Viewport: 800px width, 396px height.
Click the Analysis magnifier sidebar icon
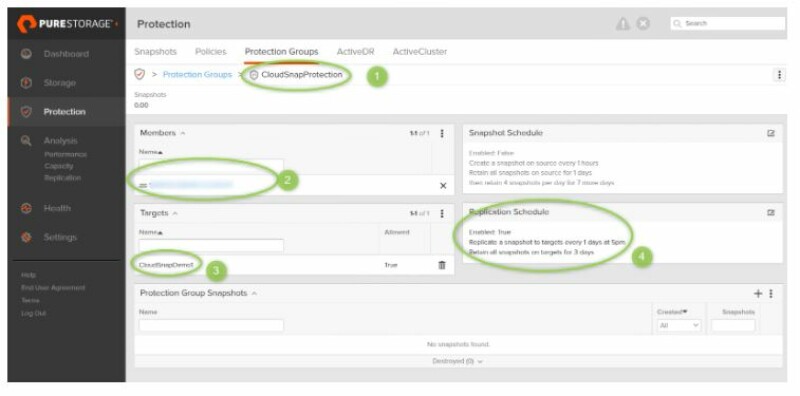27,141
